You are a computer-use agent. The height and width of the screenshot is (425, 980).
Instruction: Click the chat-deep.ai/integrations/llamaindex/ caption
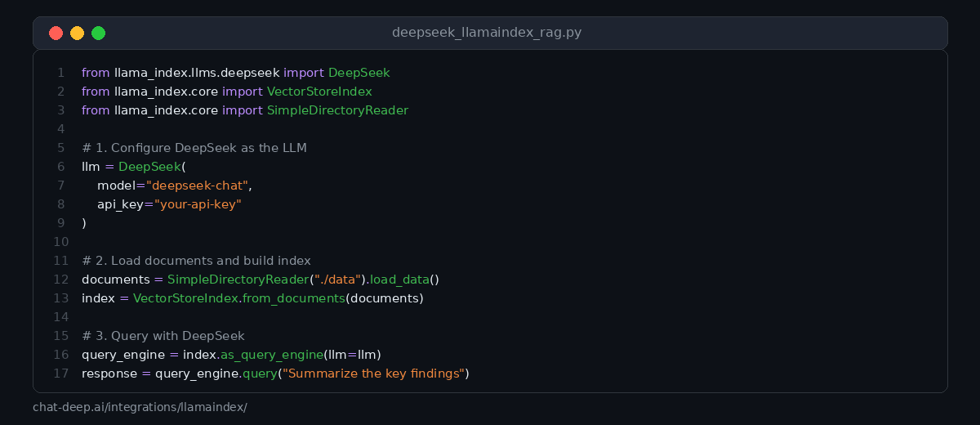pos(140,406)
